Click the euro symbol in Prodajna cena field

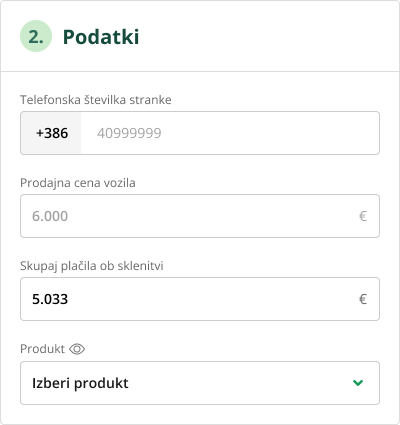(x=363, y=216)
